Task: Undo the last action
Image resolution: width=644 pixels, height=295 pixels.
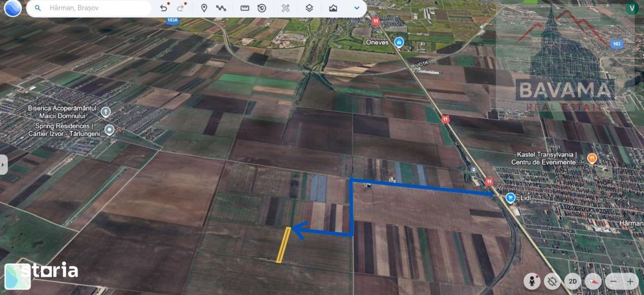Action: 163,8
